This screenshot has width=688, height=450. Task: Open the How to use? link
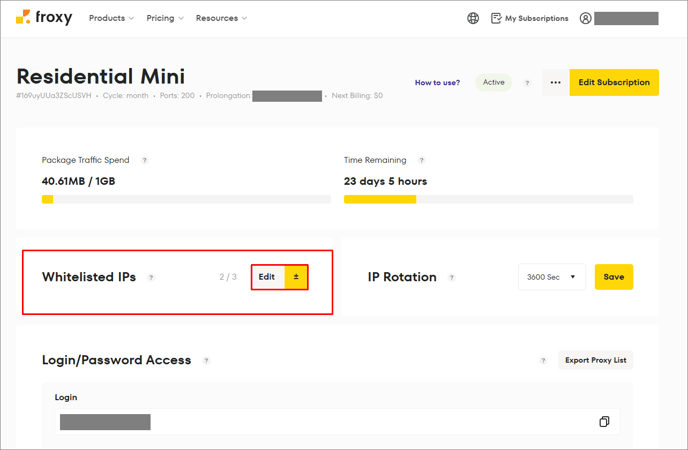(437, 82)
